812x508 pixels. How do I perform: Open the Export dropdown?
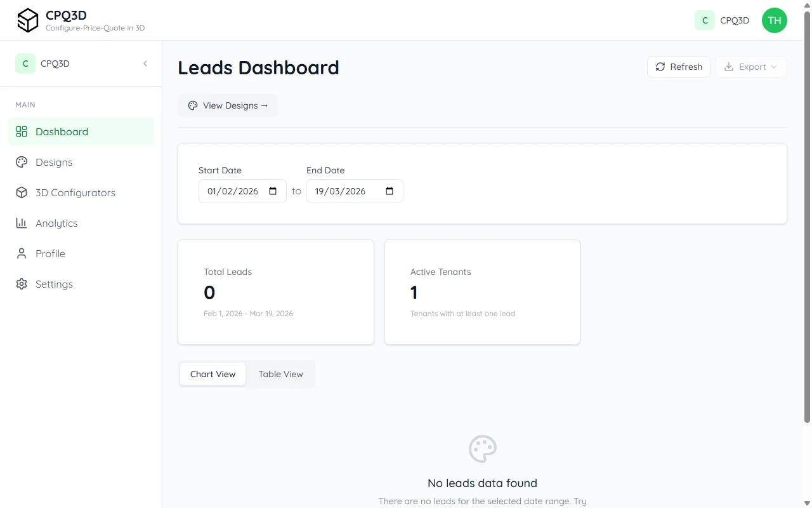click(751, 67)
